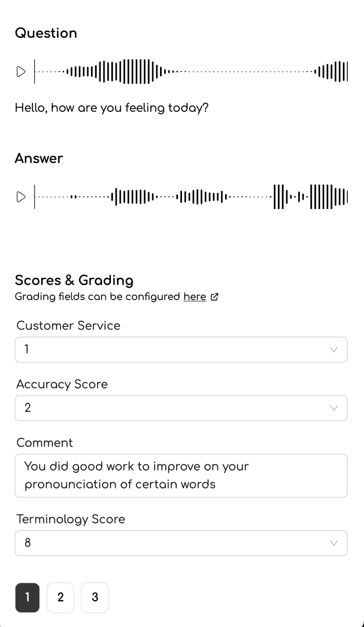The height and width of the screenshot is (627, 364).
Task: Play the Question audio clip
Action: [x=21, y=72]
